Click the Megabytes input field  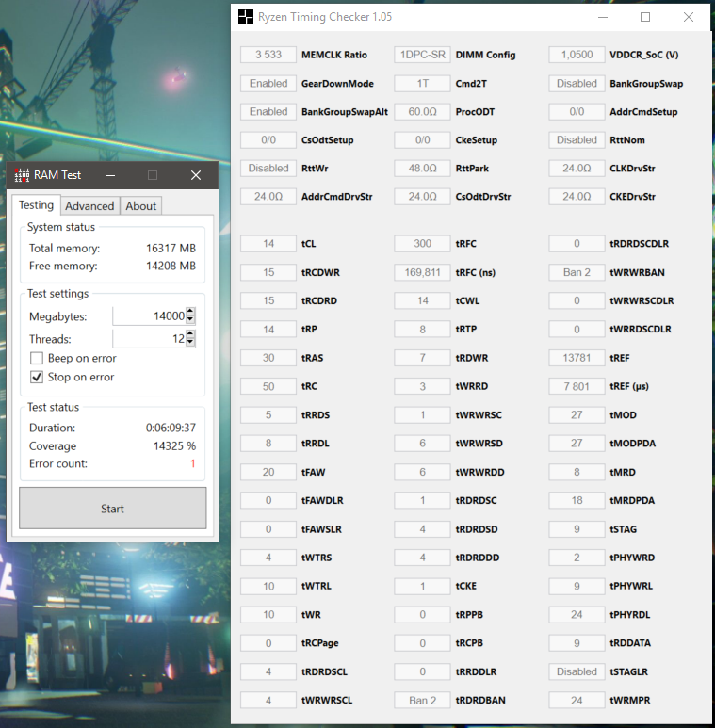tap(149, 315)
